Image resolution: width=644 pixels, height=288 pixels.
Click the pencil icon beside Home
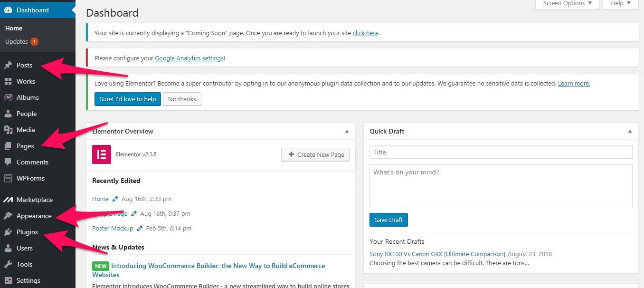(115, 199)
